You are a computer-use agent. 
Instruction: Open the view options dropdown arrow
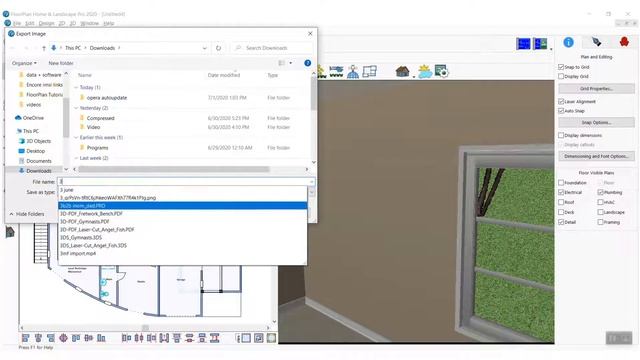click(291, 63)
